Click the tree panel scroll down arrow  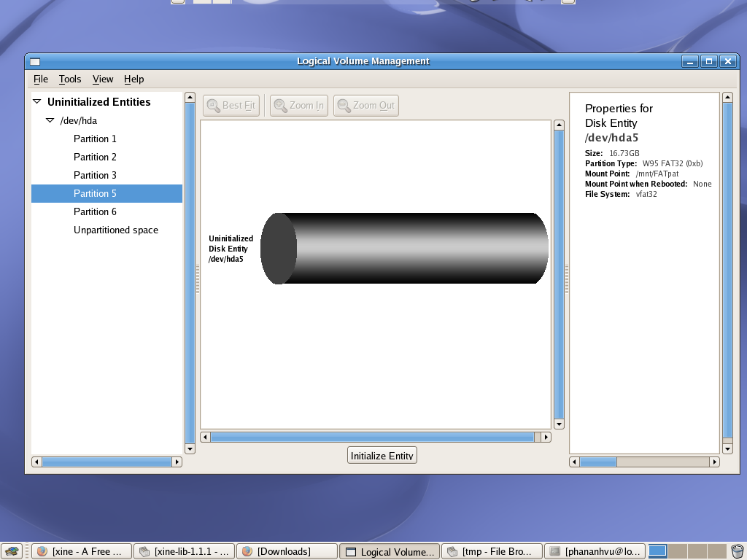190,448
